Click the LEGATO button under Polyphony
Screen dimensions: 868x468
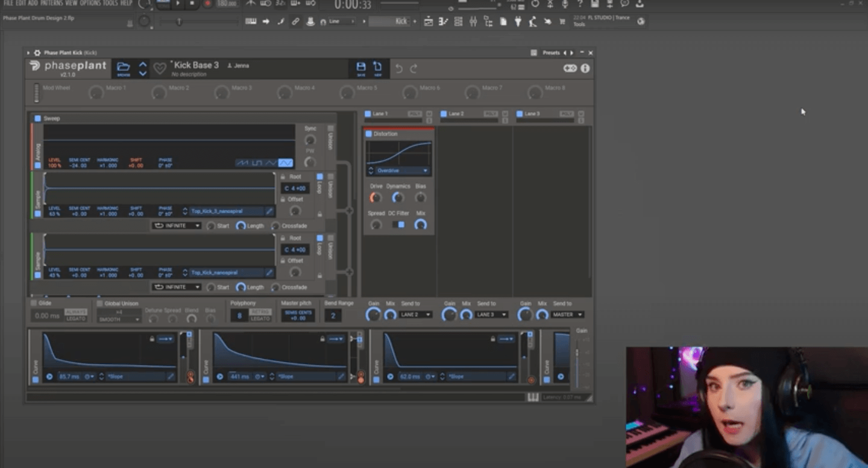(260, 319)
